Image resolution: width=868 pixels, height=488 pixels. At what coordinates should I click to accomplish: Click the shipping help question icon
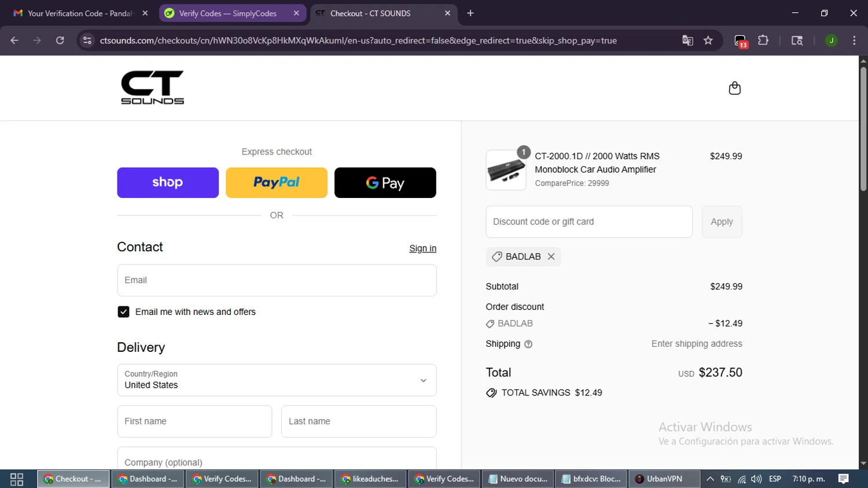pos(528,344)
